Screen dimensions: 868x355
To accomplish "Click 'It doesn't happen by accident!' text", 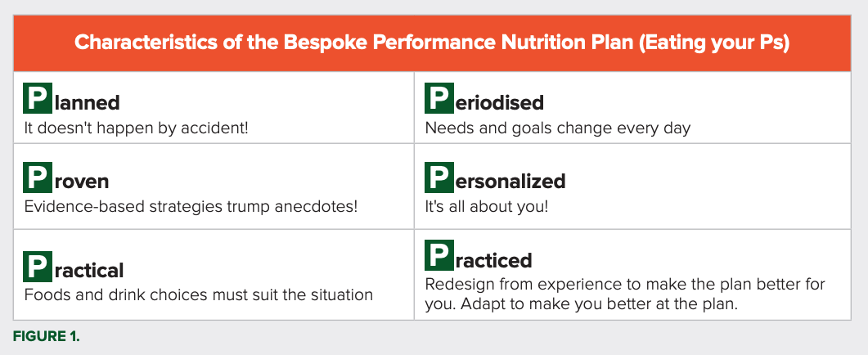I will 136,128.
